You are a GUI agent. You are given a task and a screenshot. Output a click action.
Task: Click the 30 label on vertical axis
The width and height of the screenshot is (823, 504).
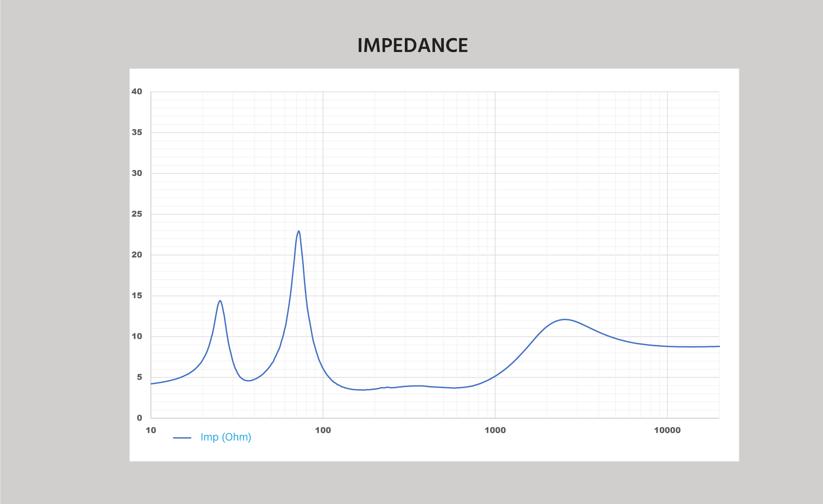click(x=137, y=173)
